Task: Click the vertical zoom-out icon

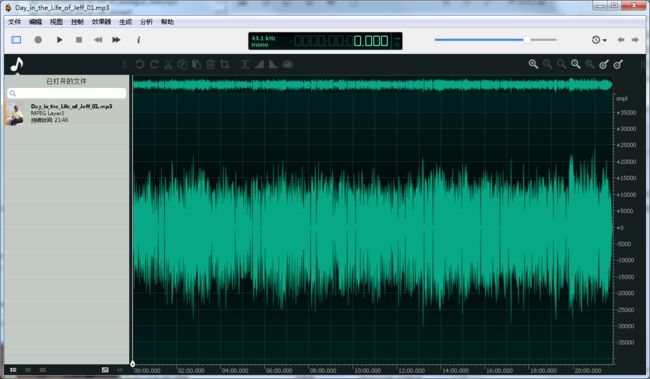Action: (x=618, y=64)
